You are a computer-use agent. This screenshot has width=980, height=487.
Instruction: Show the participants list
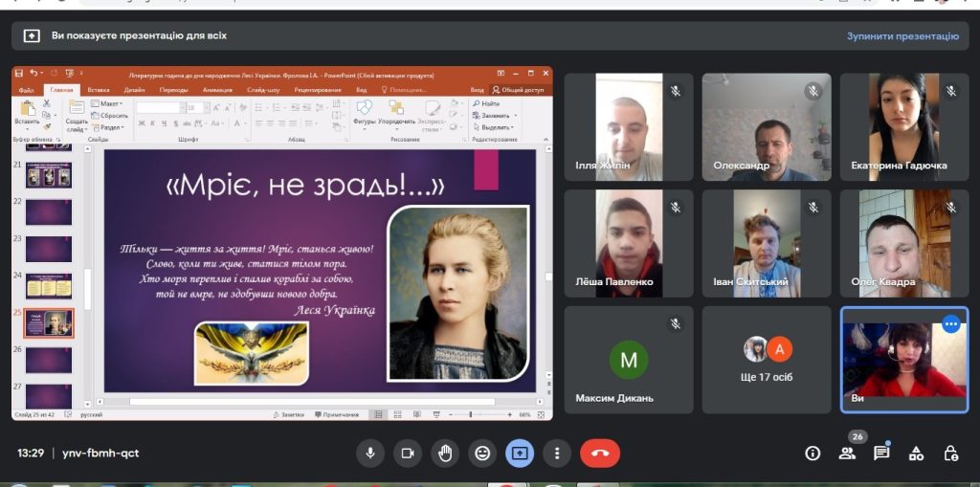847,453
